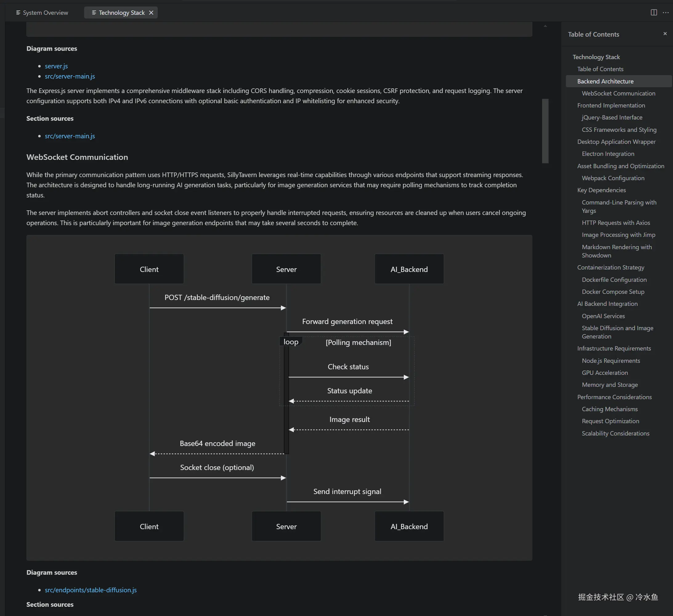Open src/endpoints/stable-diffusion.js link
673x616 pixels.
point(91,590)
